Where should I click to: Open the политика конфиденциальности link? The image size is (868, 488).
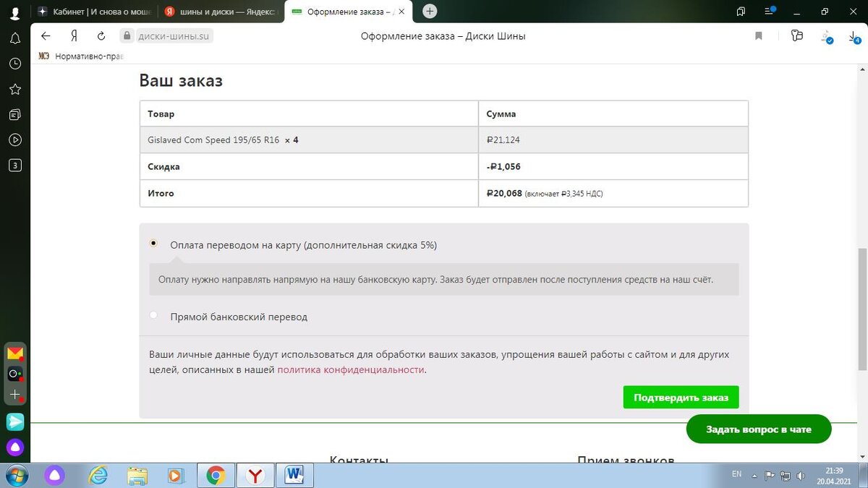coord(350,369)
